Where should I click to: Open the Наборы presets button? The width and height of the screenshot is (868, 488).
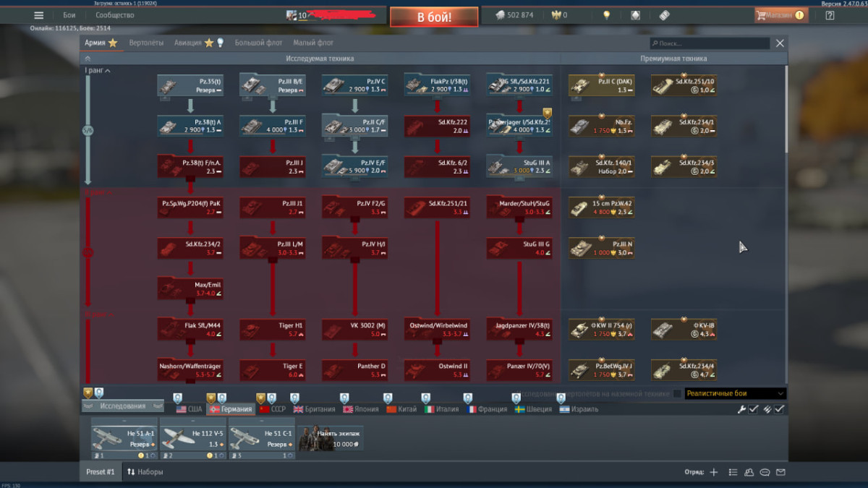(x=145, y=472)
